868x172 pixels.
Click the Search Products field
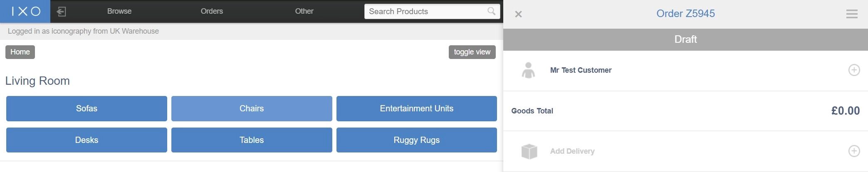point(424,11)
